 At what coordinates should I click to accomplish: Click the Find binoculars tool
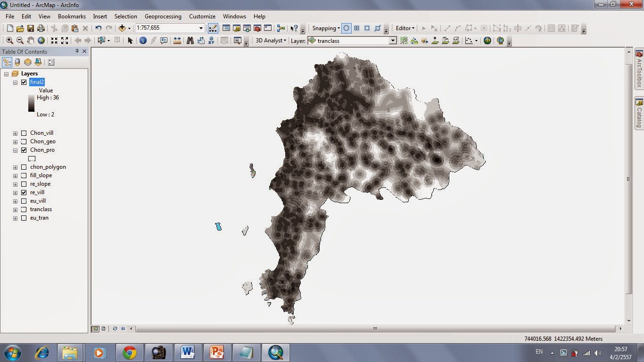point(190,41)
